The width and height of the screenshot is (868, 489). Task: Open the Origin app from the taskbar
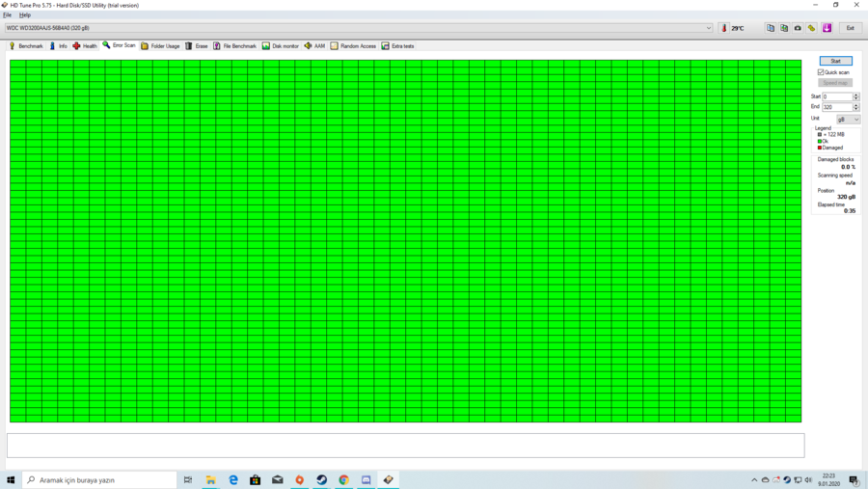pyautogui.click(x=300, y=480)
